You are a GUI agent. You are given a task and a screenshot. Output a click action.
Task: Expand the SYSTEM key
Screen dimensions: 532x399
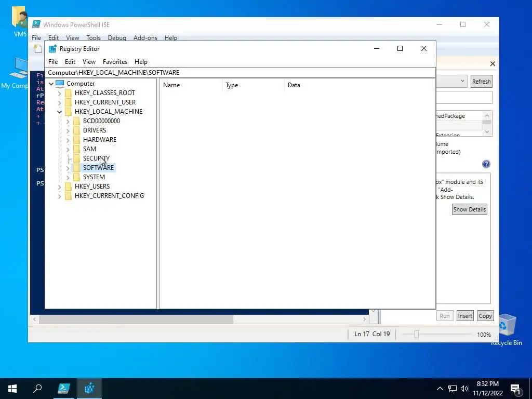point(68,177)
